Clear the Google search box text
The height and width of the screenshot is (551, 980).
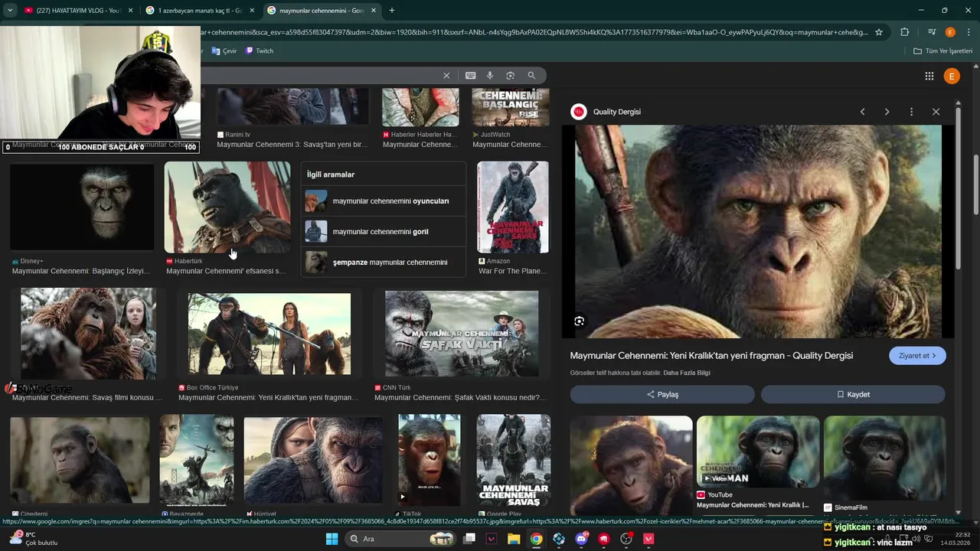(x=446, y=76)
